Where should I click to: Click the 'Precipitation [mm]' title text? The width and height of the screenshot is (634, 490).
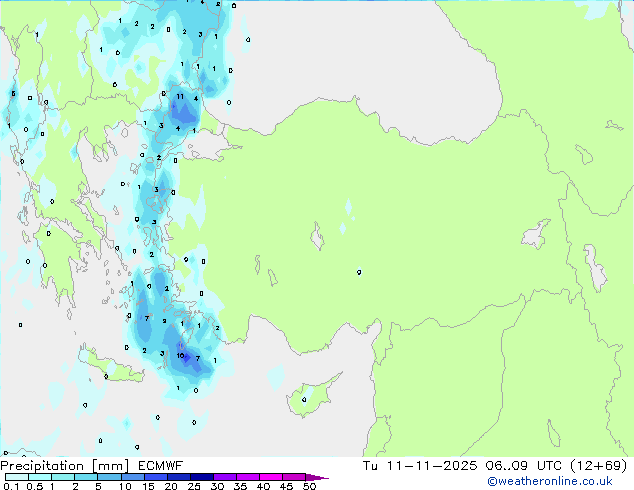65,466
